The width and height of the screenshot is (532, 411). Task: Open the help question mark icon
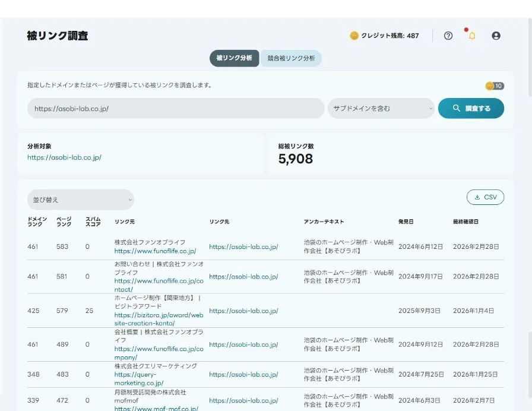point(448,36)
